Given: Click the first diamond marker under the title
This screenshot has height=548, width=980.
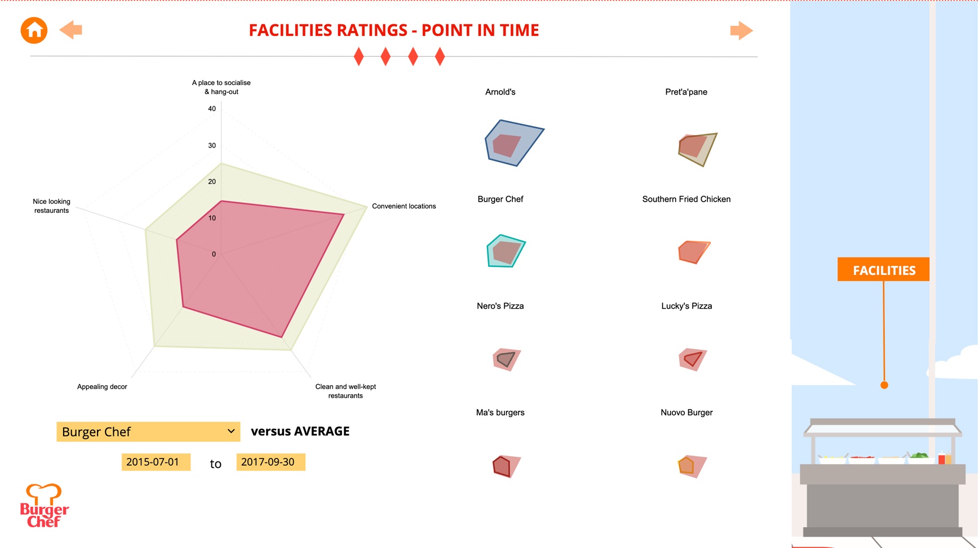Looking at the screenshot, I should point(358,56).
